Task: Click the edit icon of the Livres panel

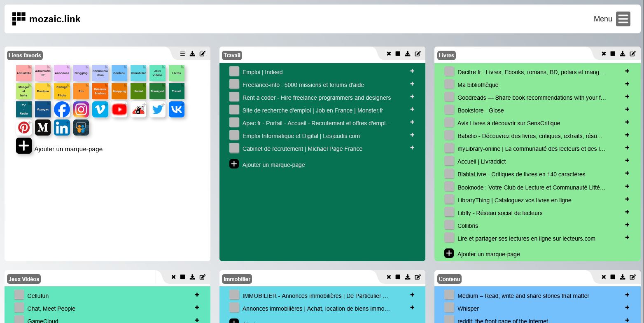Action: (x=632, y=54)
